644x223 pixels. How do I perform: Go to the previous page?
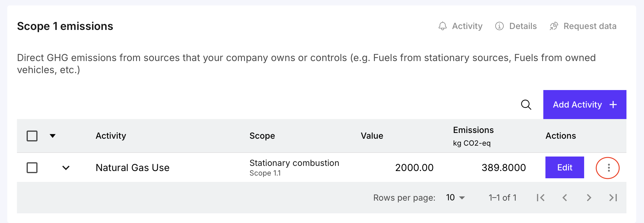coord(564,198)
